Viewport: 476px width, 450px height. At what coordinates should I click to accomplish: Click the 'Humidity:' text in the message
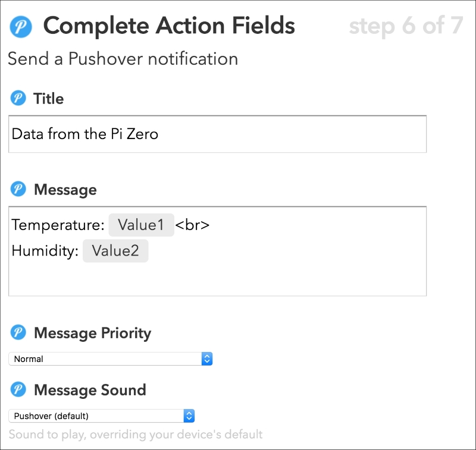45,251
